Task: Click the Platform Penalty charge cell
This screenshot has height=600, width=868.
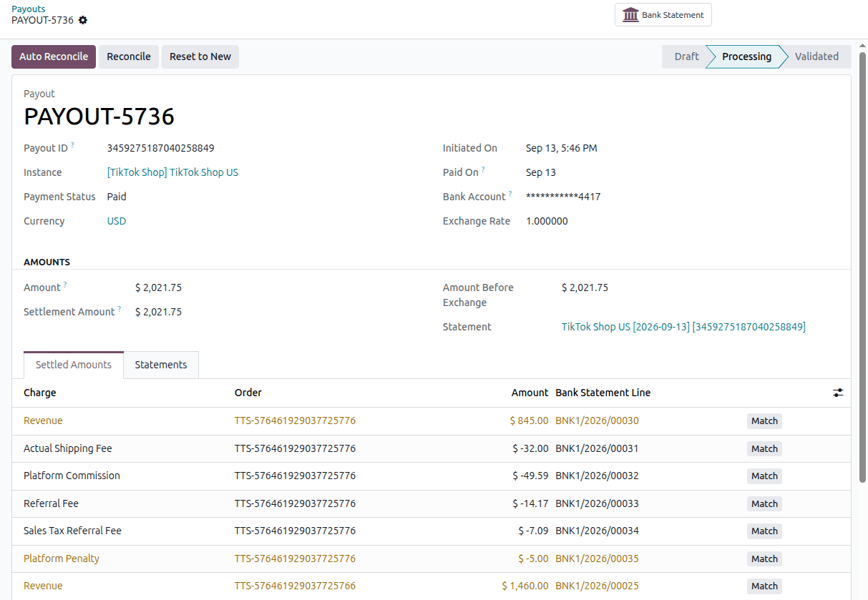Action: tap(62, 559)
